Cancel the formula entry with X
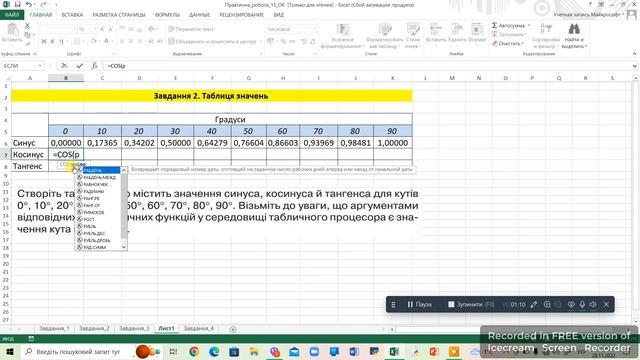The height and width of the screenshot is (360, 640). (64, 65)
